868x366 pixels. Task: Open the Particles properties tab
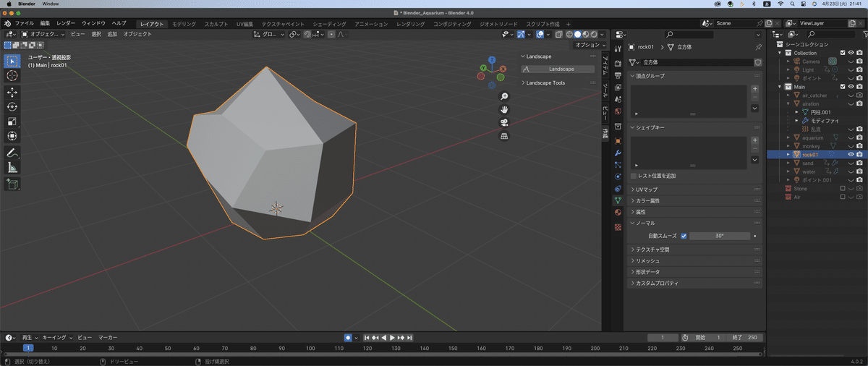(x=618, y=165)
